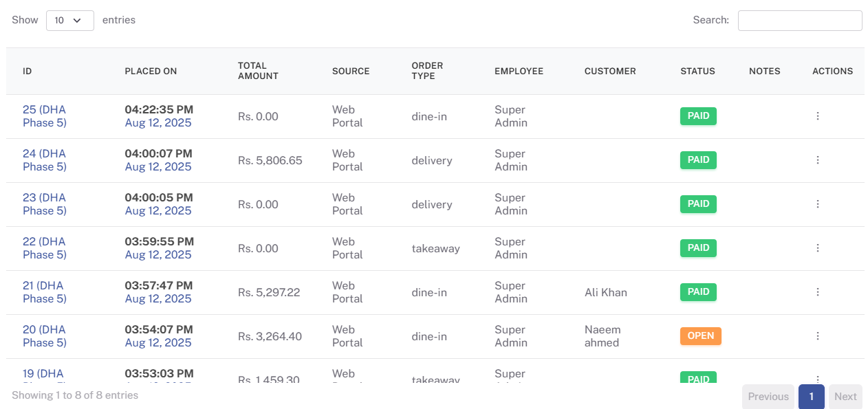
Task: Click the PAID badge of order 22
Action: [x=698, y=248]
